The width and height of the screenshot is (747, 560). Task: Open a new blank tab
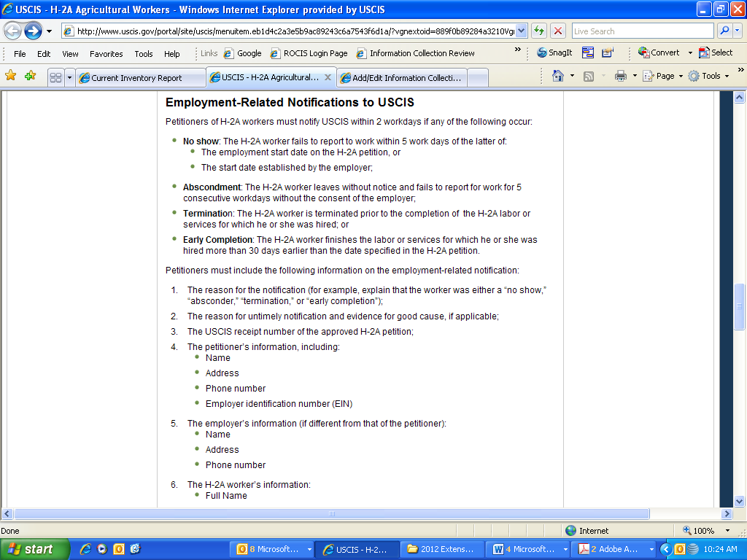[478, 77]
